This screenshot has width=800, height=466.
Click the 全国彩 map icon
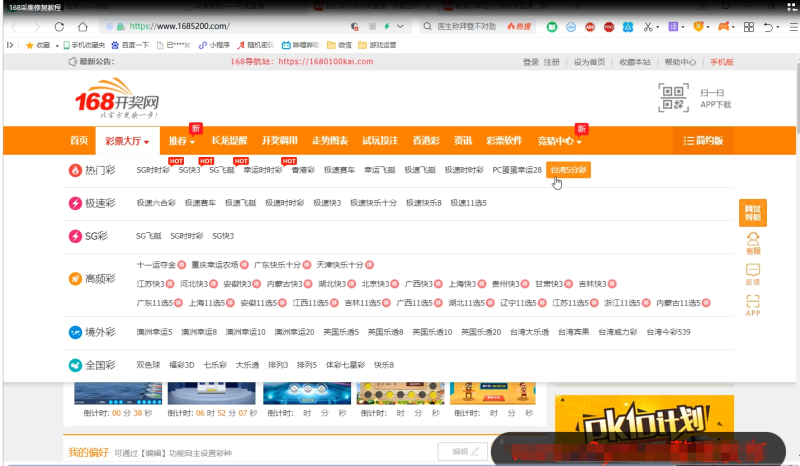(x=75, y=365)
